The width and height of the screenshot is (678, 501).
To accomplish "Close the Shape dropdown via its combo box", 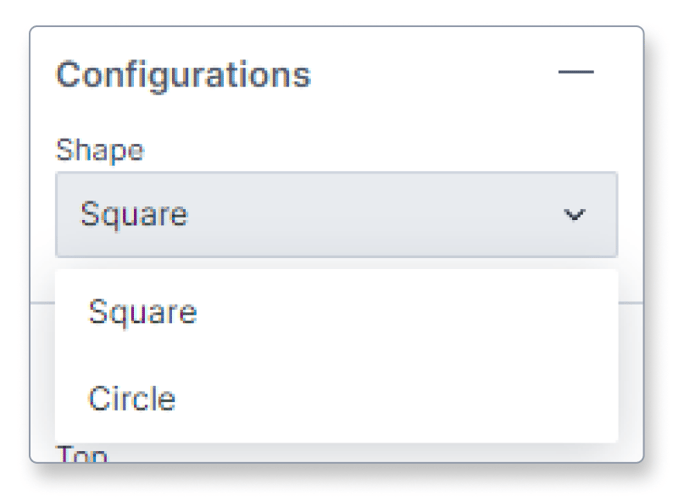I will (x=336, y=215).
